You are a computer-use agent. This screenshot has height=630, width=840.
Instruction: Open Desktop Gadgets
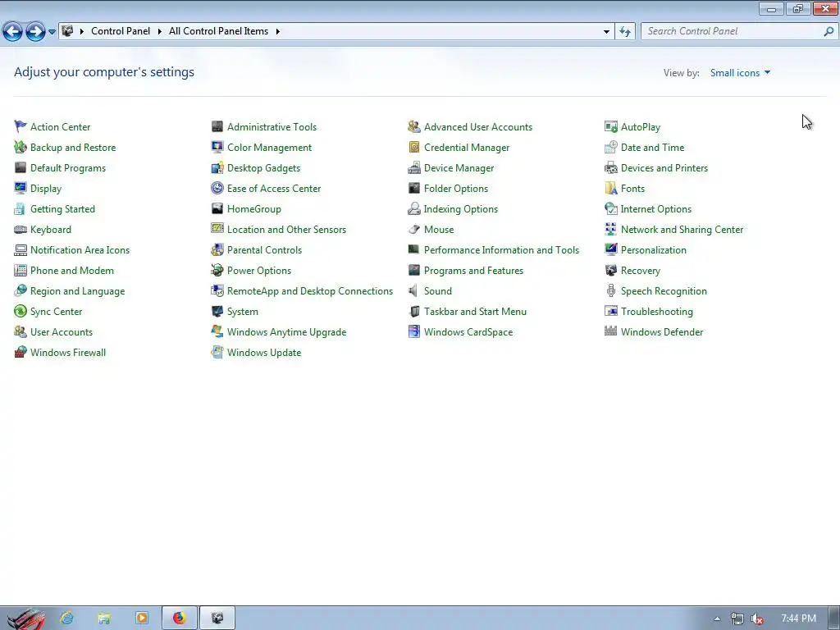point(263,167)
